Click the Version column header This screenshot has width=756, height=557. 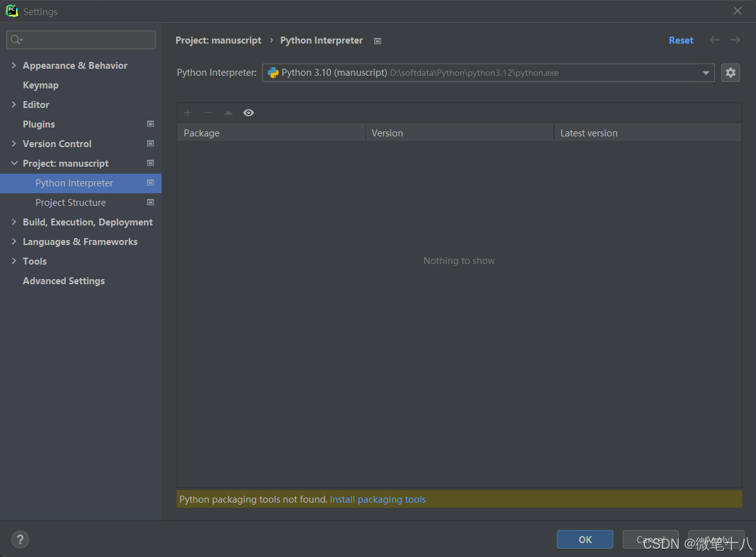point(459,133)
